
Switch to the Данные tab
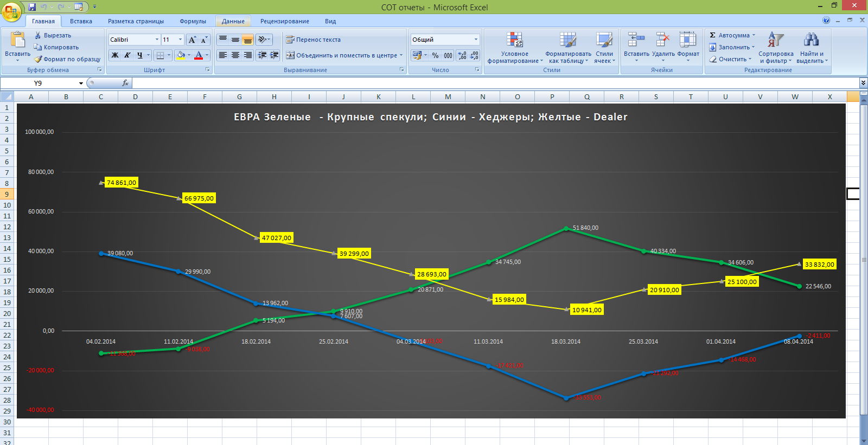coord(233,21)
